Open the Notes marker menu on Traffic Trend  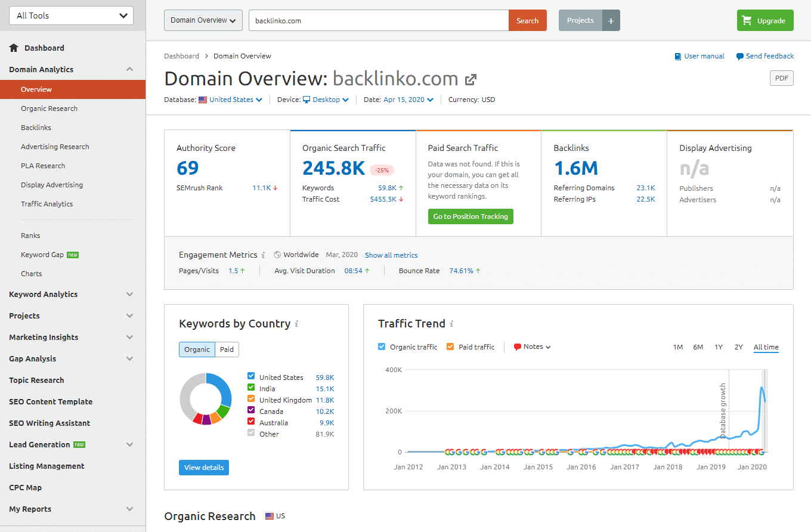pos(531,347)
